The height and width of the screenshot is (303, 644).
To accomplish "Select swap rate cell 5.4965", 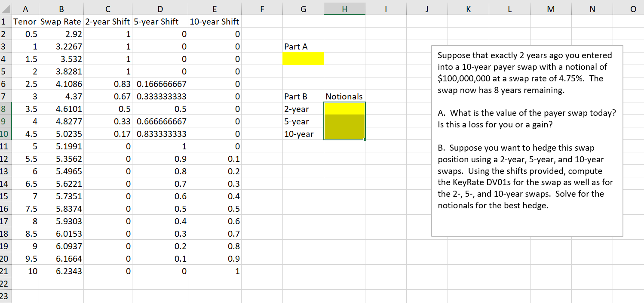I will coord(61,171).
